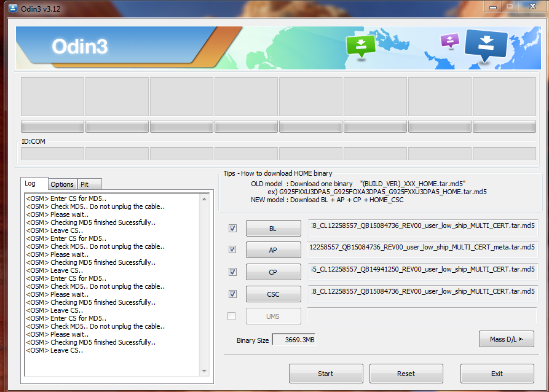Open the Options tab
The width and height of the screenshot is (549, 392).
click(x=62, y=184)
